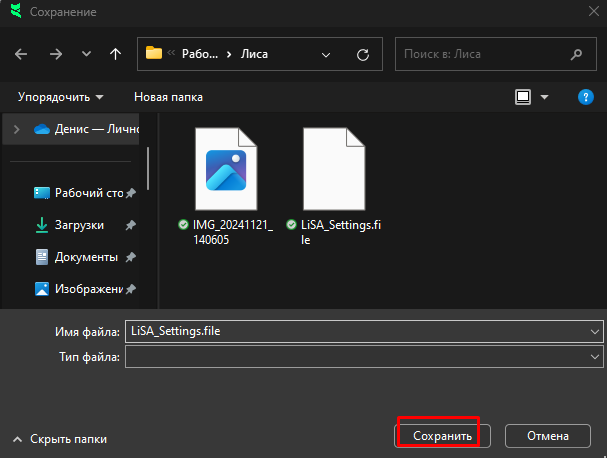Screen dimensions: 607x458
Task: Open the help question mark icon
Action: point(586,97)
